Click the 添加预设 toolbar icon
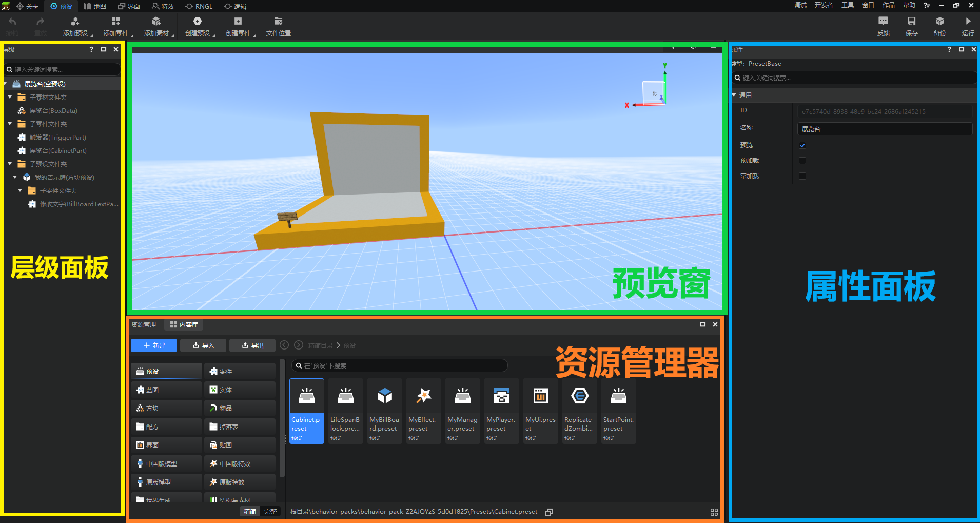 [x=75, y=21]
